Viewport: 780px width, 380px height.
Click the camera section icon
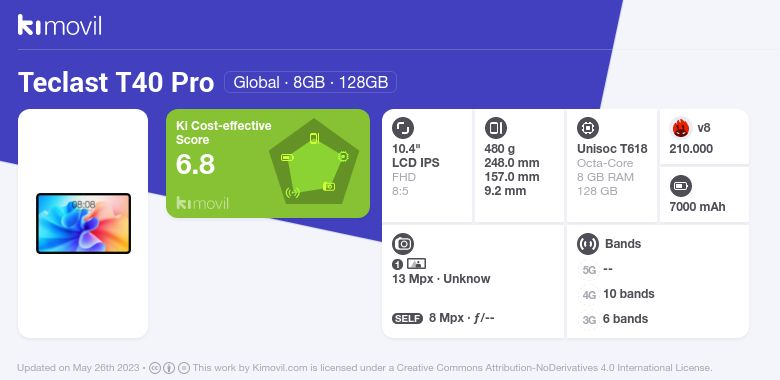[x=403, y=244]
